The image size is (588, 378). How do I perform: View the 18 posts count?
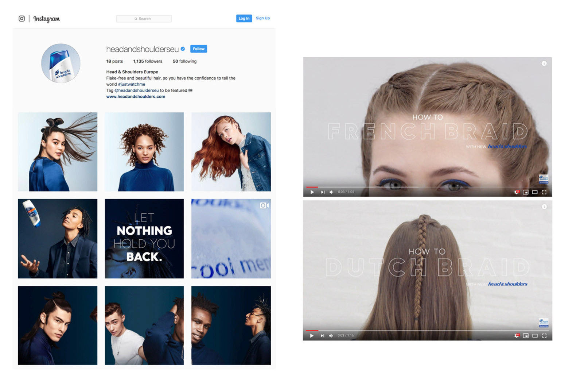[114, 61]
